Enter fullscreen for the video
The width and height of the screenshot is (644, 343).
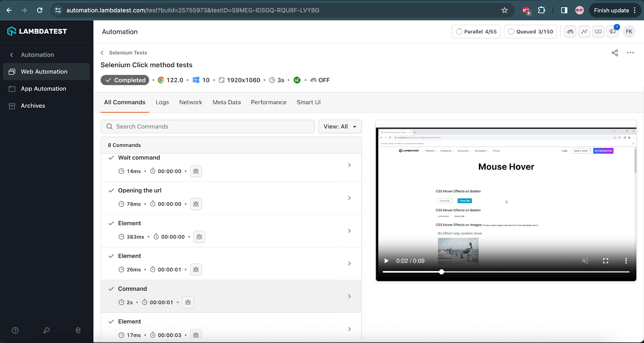605,261
